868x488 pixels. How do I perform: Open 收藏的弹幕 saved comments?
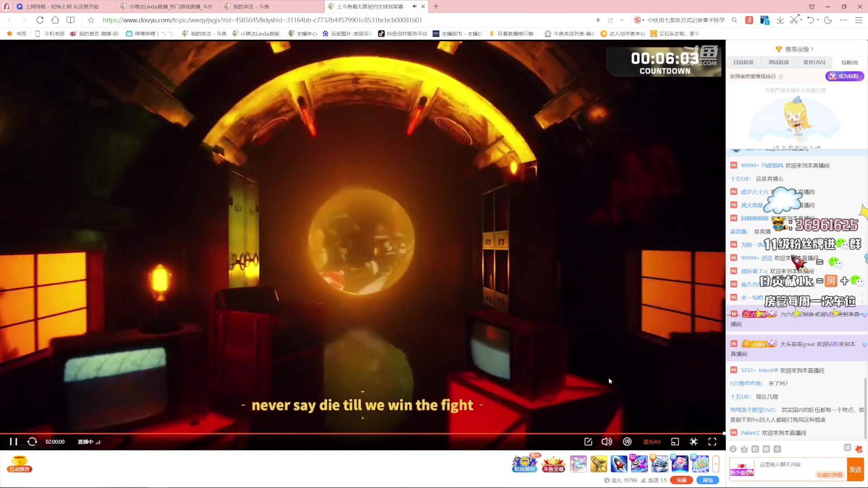click(x=830, y=475)
